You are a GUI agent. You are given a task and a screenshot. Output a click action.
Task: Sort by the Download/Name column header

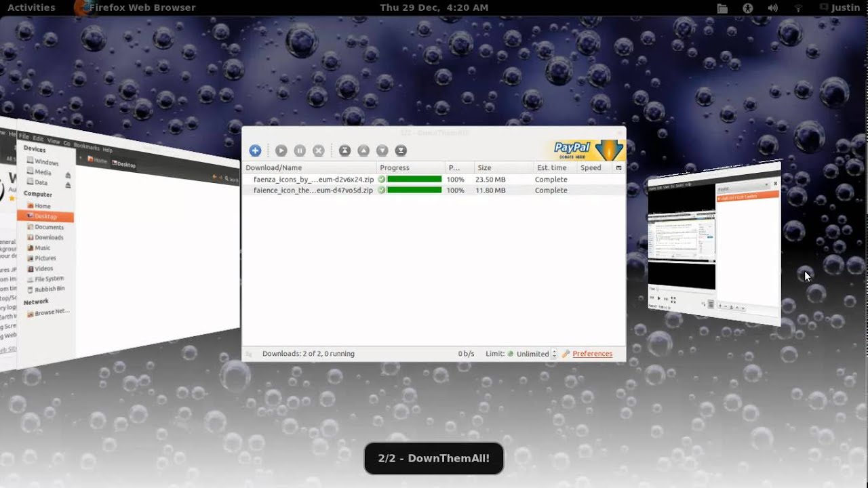point(309,168)
